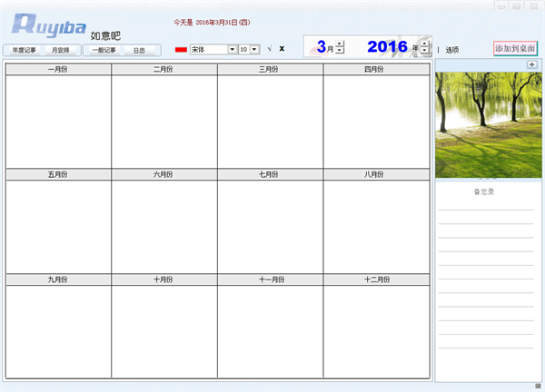This screenshot has height=392, width=545.
Task: Click the red font color swatch
Action: tap(181, 49)
